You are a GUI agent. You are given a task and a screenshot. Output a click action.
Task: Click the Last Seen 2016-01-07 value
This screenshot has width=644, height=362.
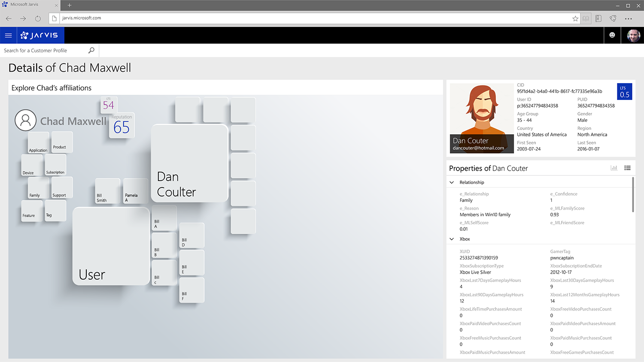pyautogui.click(x=588, y=149)
